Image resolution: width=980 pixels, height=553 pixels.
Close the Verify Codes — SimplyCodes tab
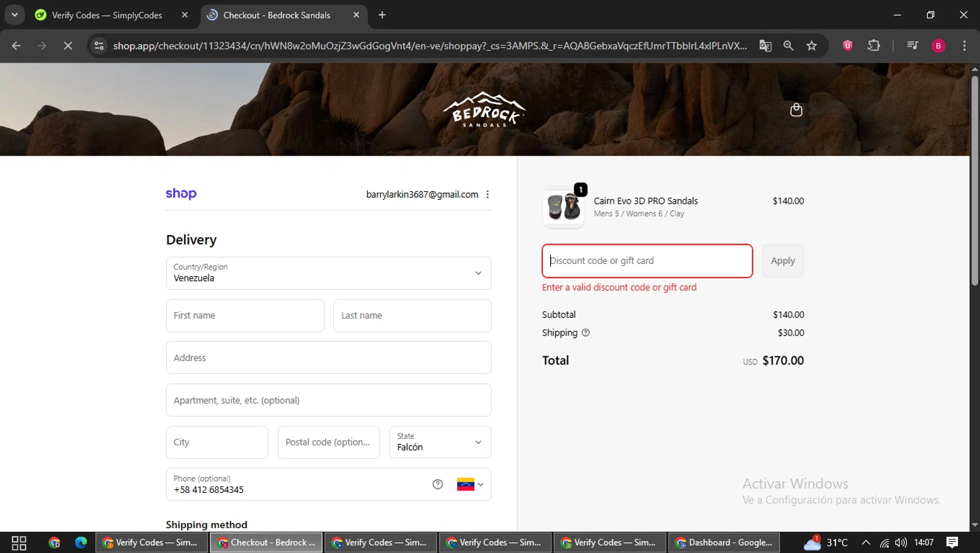coord(185,15)
